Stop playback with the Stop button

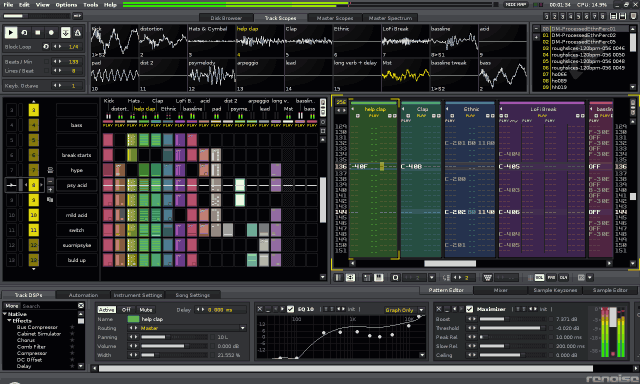tap(38, 33)
